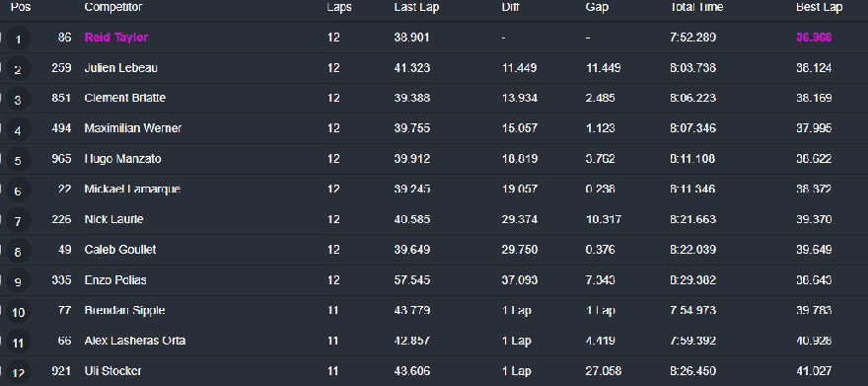
Task: Open competitor Julien Lebeau
Action: (120, 67)
